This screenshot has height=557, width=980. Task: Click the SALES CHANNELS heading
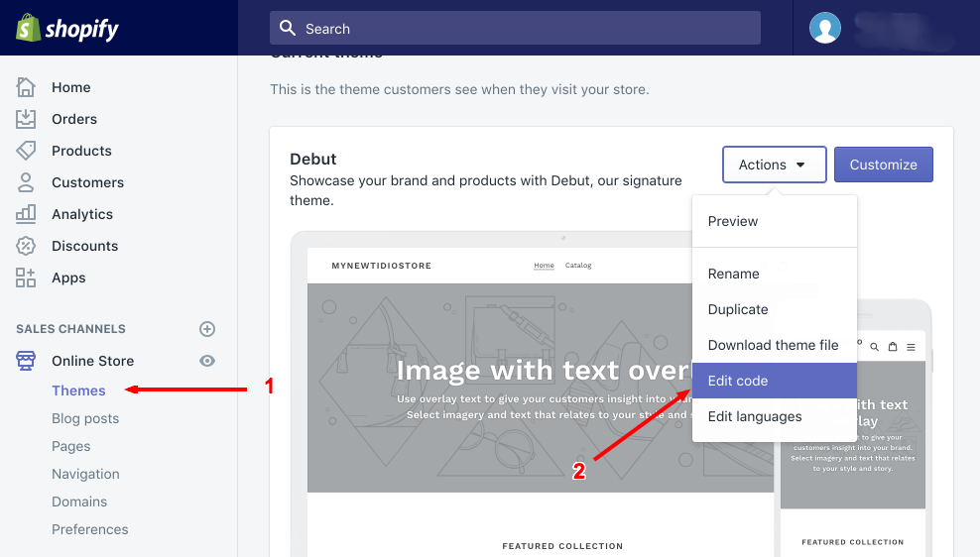point(70,329)
